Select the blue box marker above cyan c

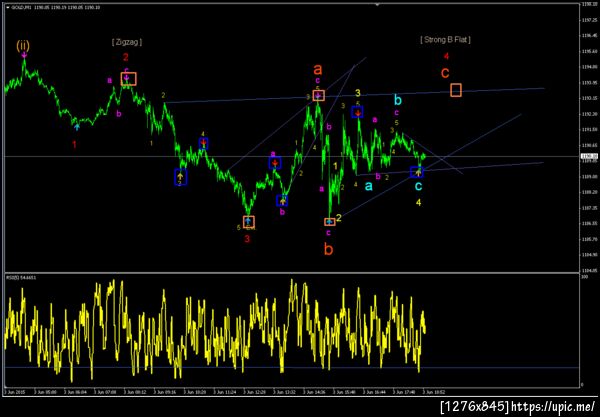click(417, 172)
